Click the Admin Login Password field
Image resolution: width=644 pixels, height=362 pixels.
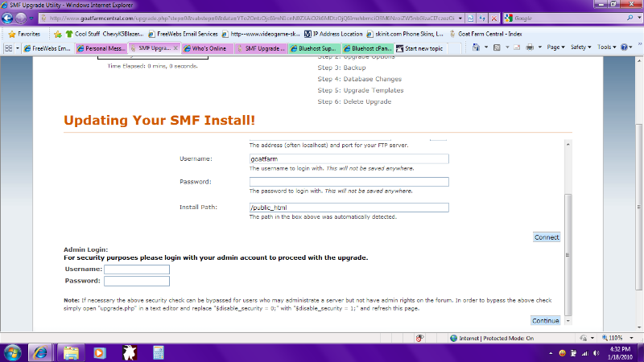point(137,281)
